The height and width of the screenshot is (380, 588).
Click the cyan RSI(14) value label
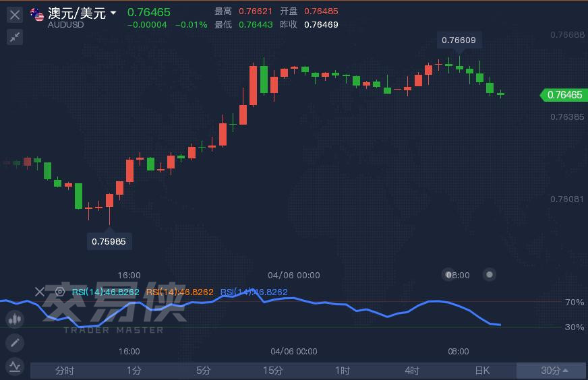pos(105,292)
